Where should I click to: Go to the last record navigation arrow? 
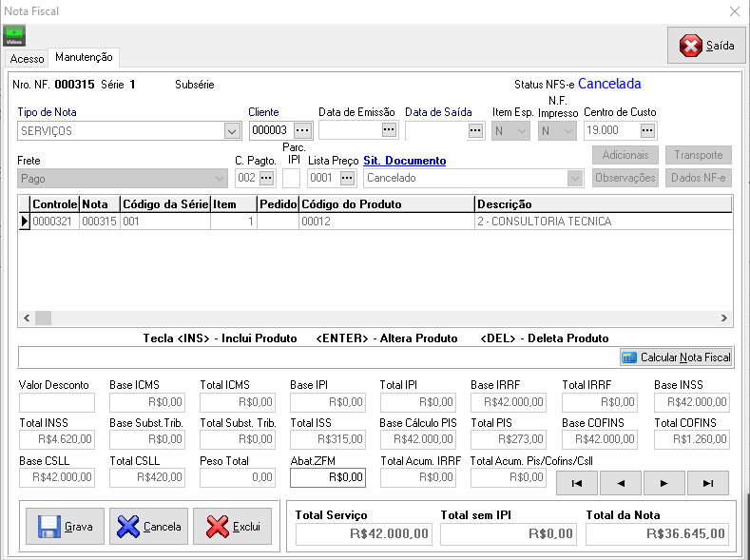[x=707, y=483]
